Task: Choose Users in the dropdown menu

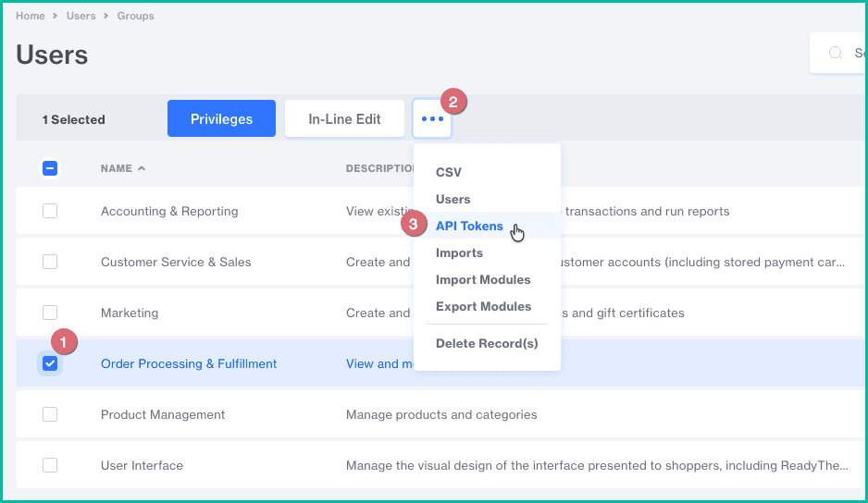Action: pyautogui.click(x=453, y=199)
